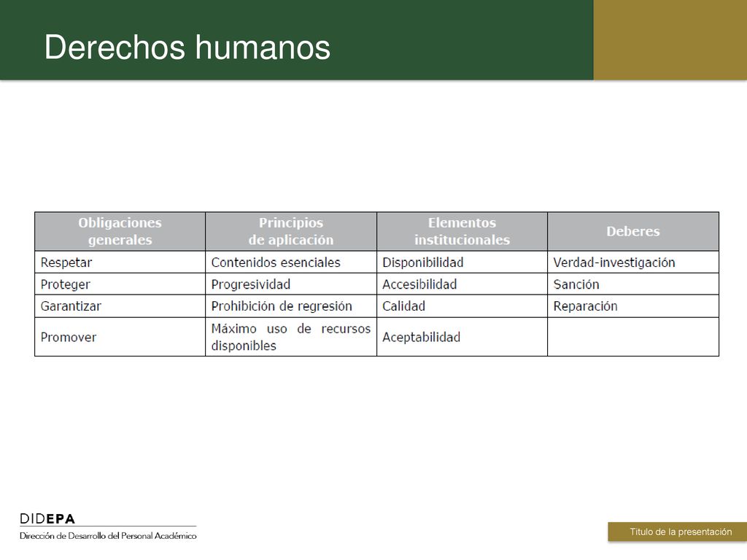Screen dimensions: 747x560
Task: Click the 'Promover' table cell
Action: [120, 337]
